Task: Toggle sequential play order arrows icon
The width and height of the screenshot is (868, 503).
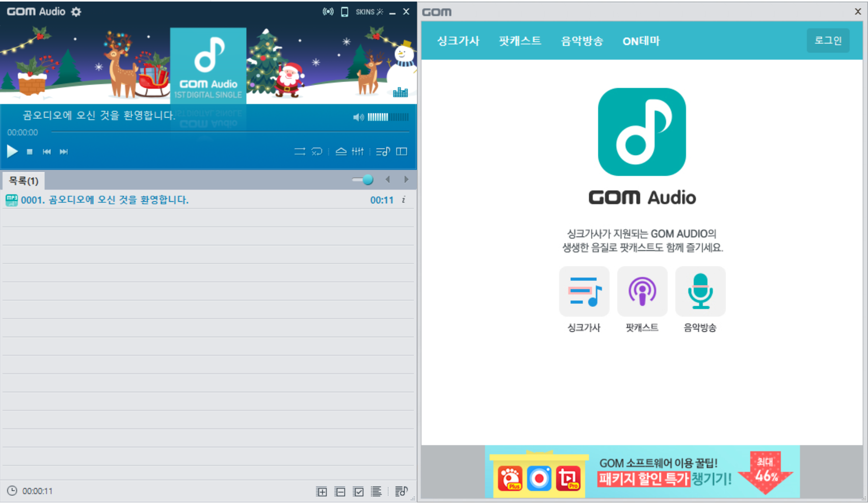Action: tap(300, 151)
